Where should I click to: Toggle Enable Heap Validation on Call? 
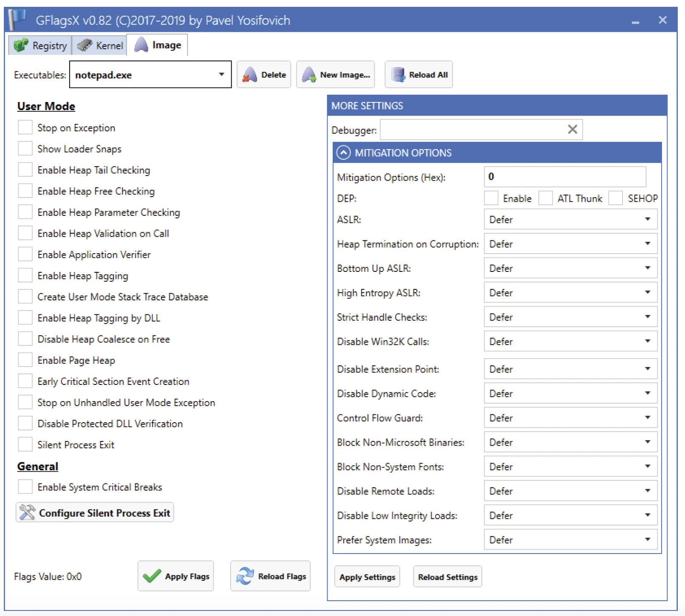(25, 233)
